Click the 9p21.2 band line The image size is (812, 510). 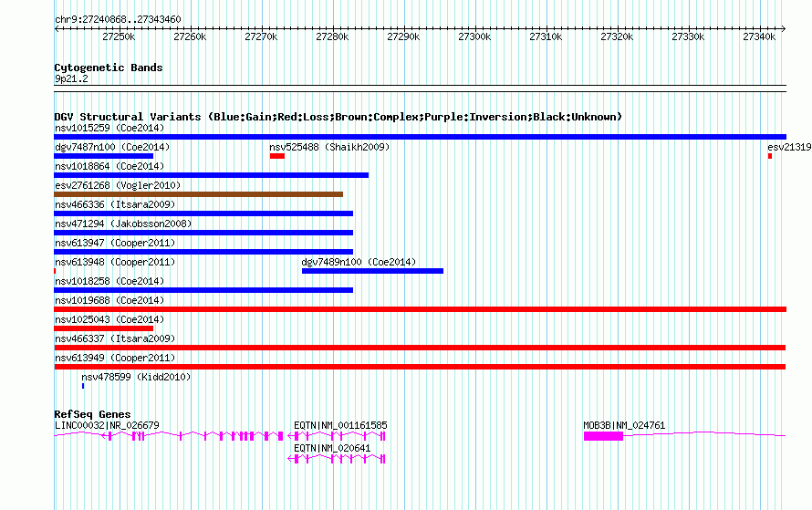pos(420,88)
